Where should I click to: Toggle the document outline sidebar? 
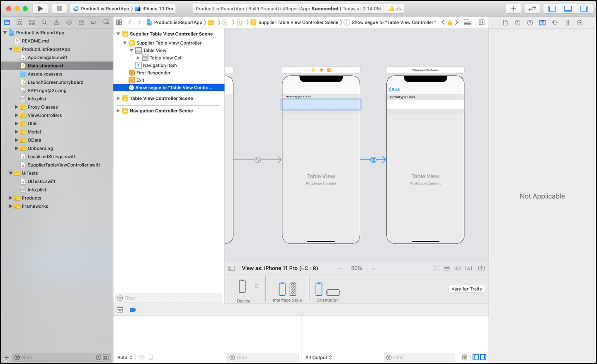click(232, 268)
